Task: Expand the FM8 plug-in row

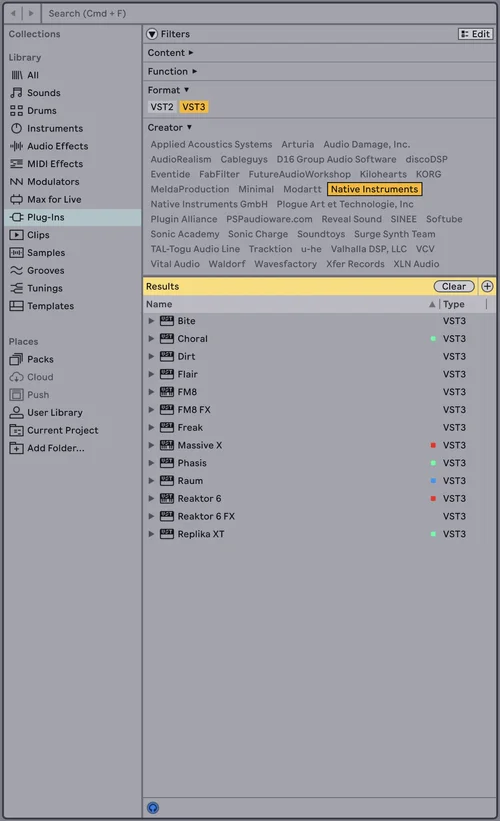Action: coord(151,392)
